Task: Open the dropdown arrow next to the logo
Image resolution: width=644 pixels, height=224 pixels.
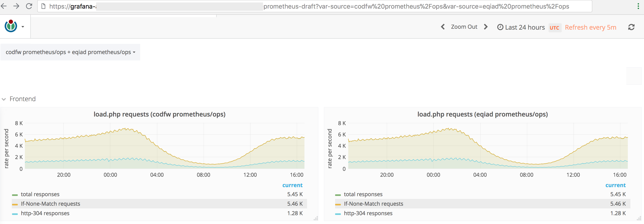Action: tap(23, 26)
